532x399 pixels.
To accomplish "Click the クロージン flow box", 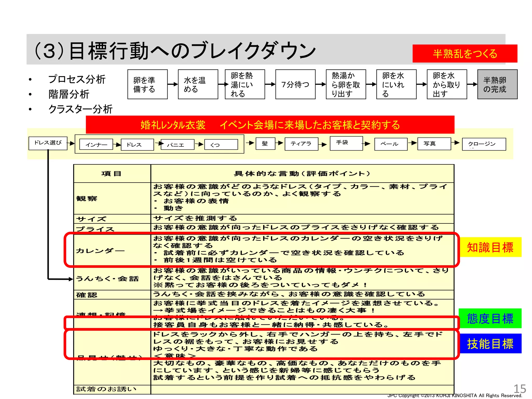I will tap(484, 144).
